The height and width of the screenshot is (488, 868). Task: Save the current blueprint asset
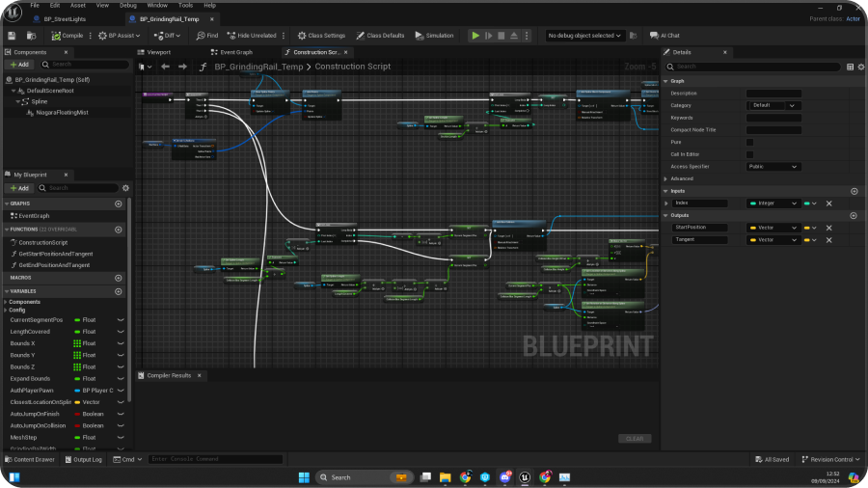12,36
